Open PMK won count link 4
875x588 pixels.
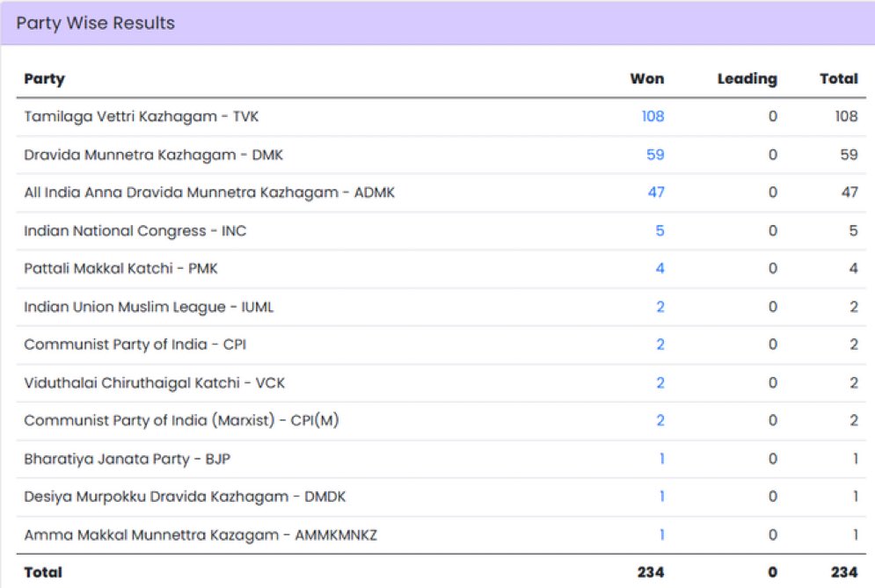click(x=660, y=268)
